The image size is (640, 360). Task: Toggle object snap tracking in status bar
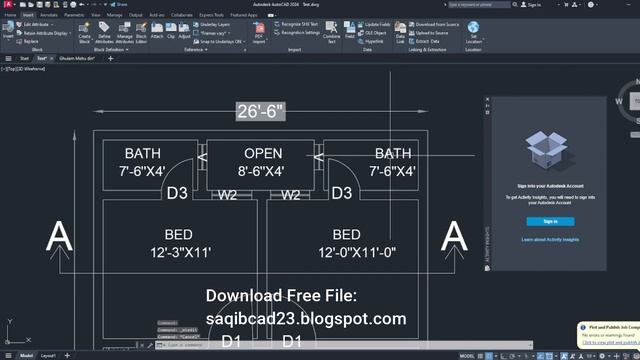click(x=540, y=356)
